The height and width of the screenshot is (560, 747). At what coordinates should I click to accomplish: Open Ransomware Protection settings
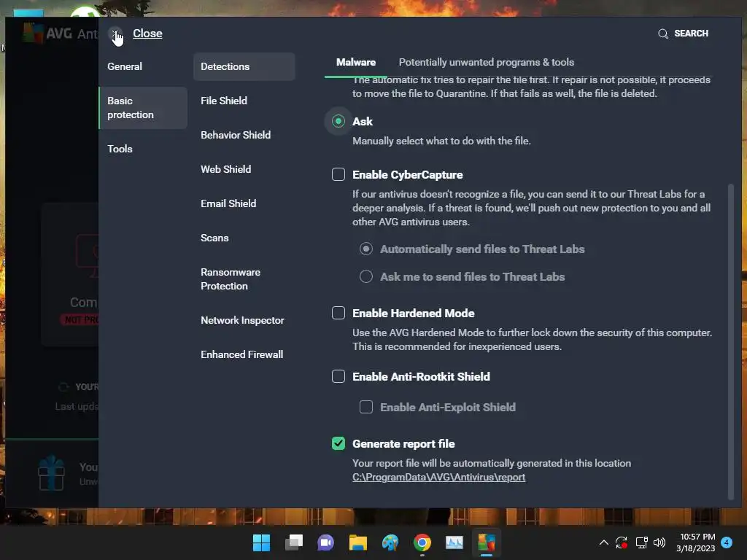231,279
